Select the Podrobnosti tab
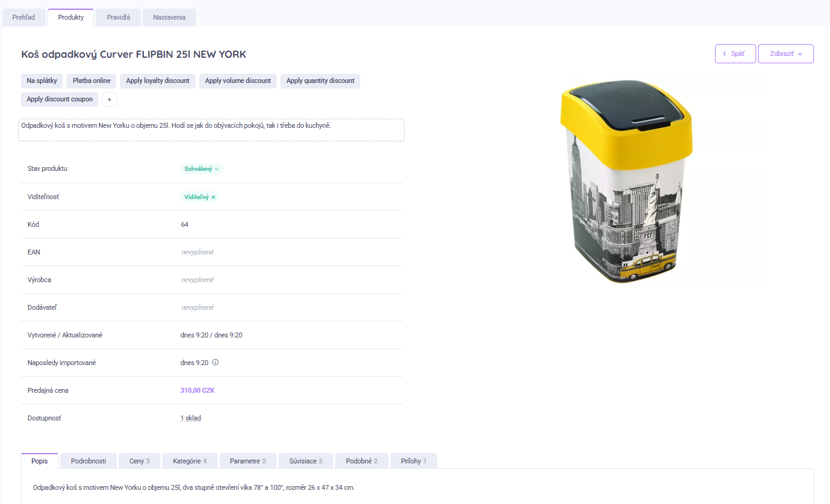Screen dimensions: 830x504 89,461
